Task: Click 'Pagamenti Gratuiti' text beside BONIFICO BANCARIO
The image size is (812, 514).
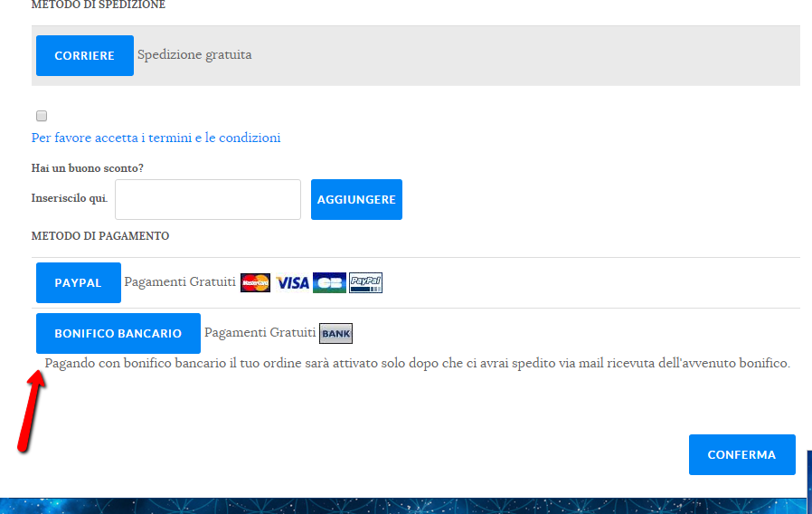Action: point(260,332)
